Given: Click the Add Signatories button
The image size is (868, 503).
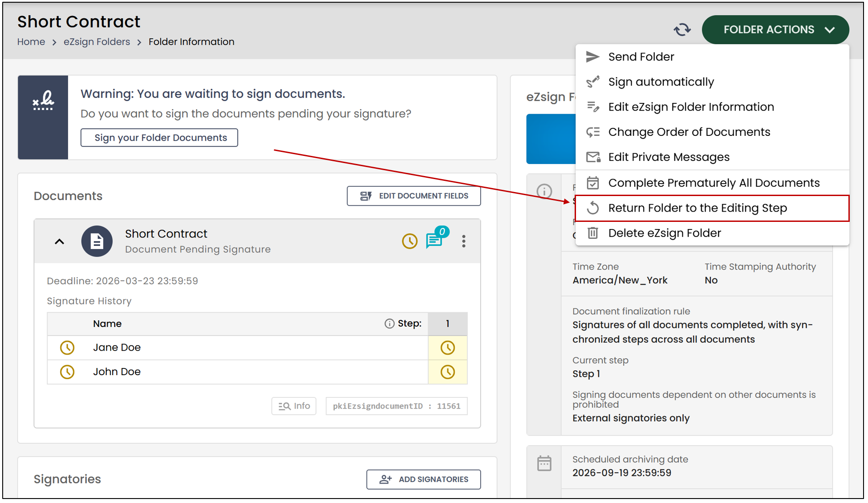Looking at the screenshot, I should click(x=423, y=479).
